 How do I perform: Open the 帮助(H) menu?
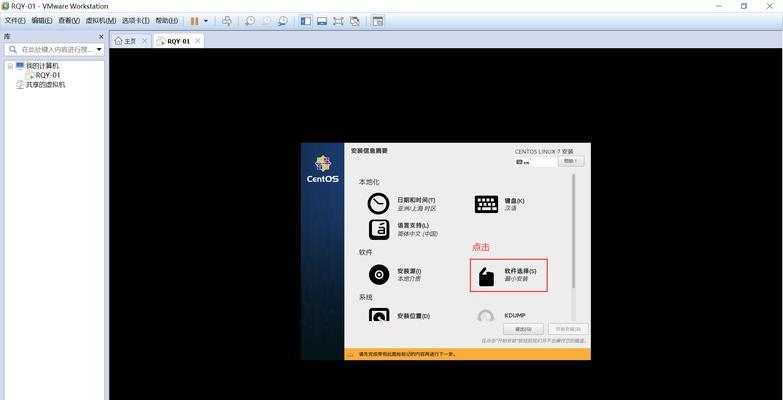pos(166,21)
